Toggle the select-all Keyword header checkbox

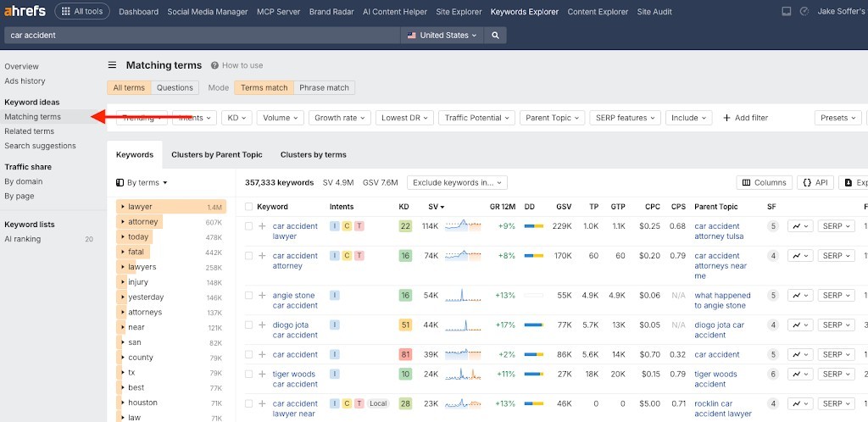[248, 206]
